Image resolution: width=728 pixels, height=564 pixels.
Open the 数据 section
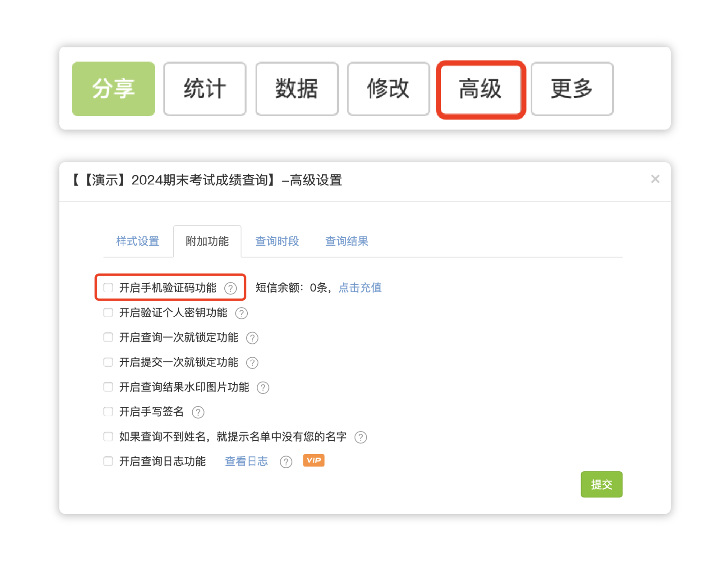[297, 89]
